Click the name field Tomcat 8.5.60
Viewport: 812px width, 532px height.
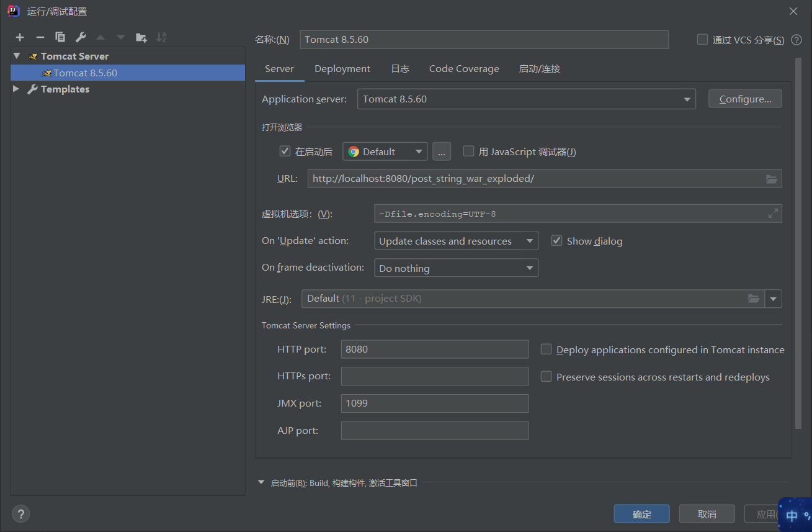tap(484, 39)
